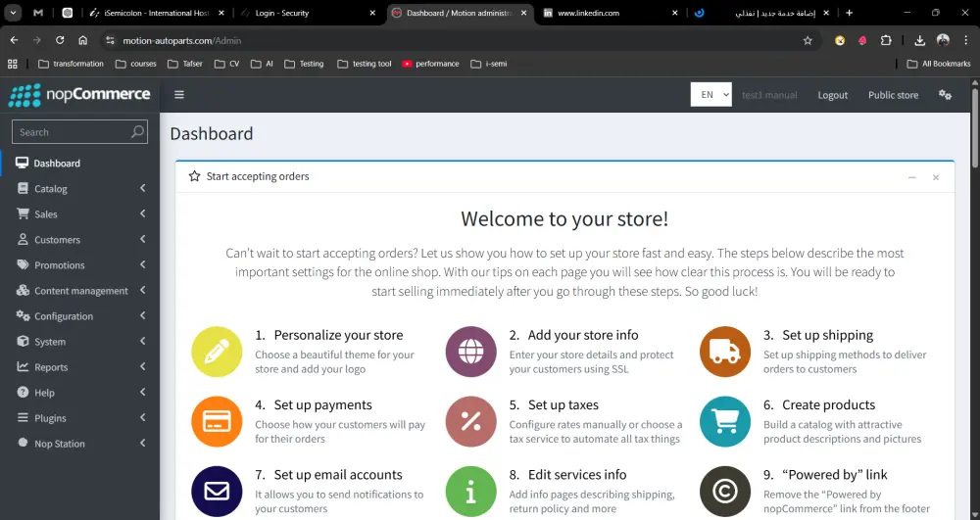
Task: Toggle the sidebar with the hamburger icon
Action: coord(179,95)
